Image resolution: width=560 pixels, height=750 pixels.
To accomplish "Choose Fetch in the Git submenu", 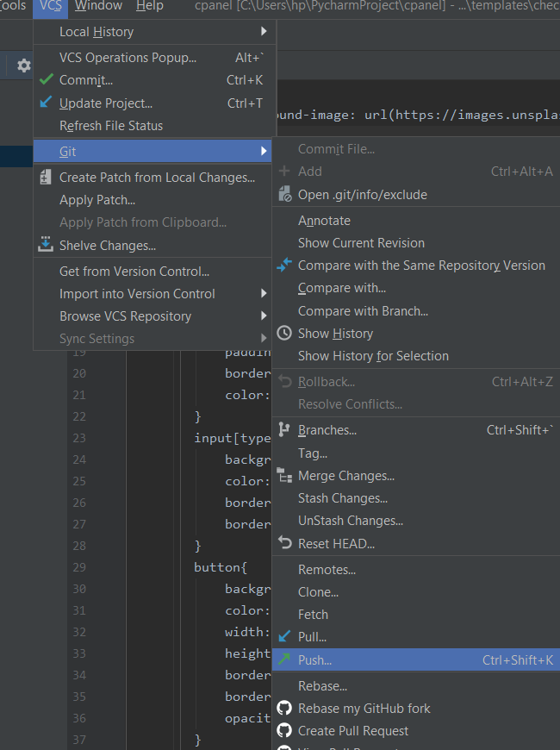I will (314, 615).
